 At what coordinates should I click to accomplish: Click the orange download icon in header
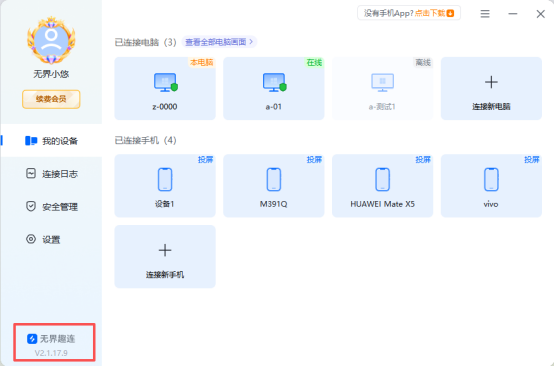[x=450, y=13]
